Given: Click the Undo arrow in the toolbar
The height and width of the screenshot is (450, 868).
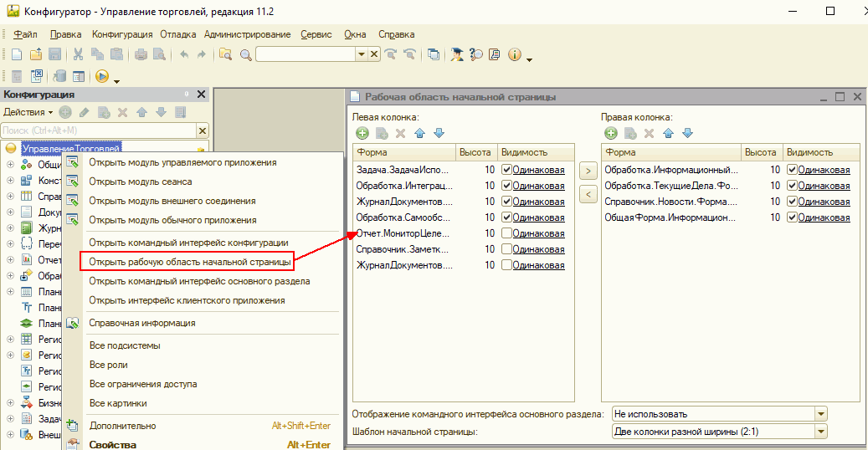Looking at the screenshot, I should 184,54.
